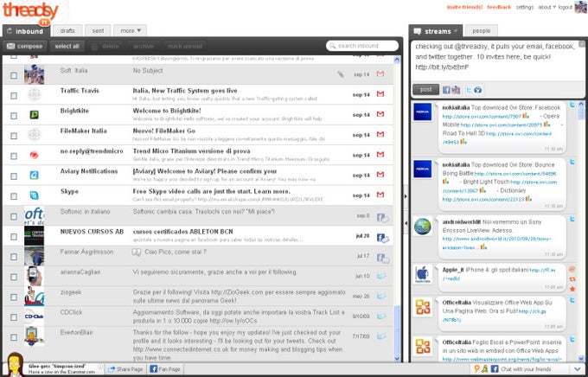Click the attachment paperclip on the Soft. Italia message
This screenshot has height=377, width=588.
(x=341, y=74)
